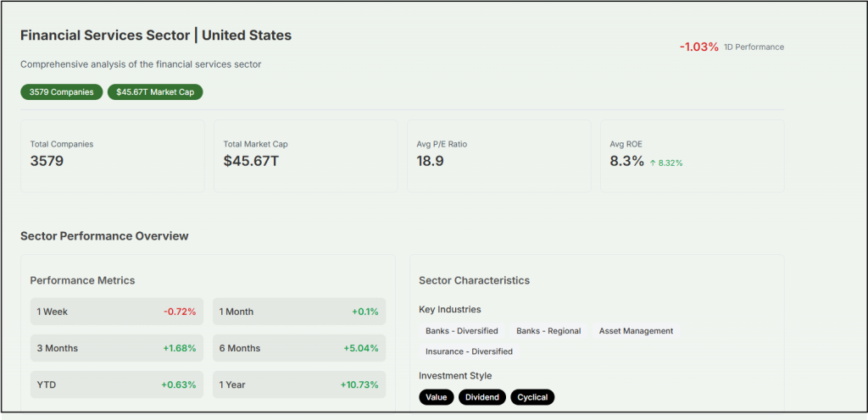The height and width of the screenshot is (420, 868).
Task: Click the Banks - Regional industry tag
Action: pyautogui.click(x=548, y=331)
